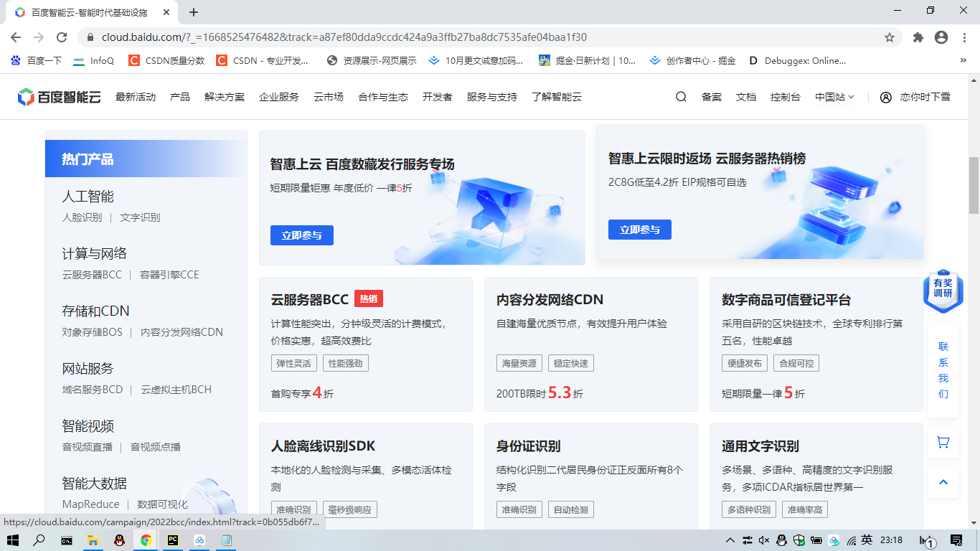Open the 了解智能云 nav menu
Viewport: 980px width, 551px height.
(557, 97)
